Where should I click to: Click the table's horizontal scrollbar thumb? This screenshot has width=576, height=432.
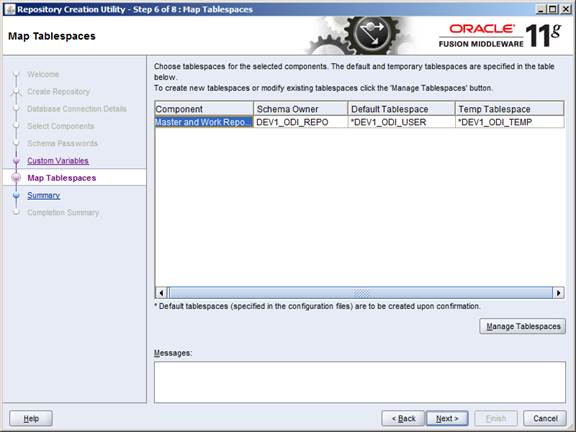pos(360,293)
